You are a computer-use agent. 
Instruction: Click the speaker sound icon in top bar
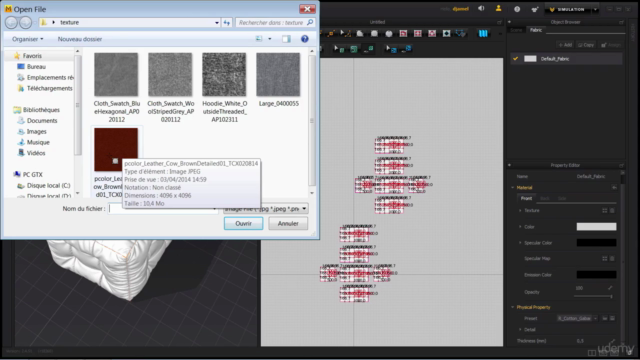tap(481, 9)
